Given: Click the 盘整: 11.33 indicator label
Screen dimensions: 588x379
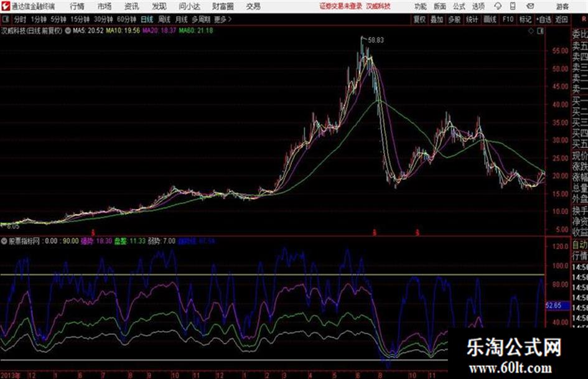Looking at the screenshot, I should click(130, 241).
